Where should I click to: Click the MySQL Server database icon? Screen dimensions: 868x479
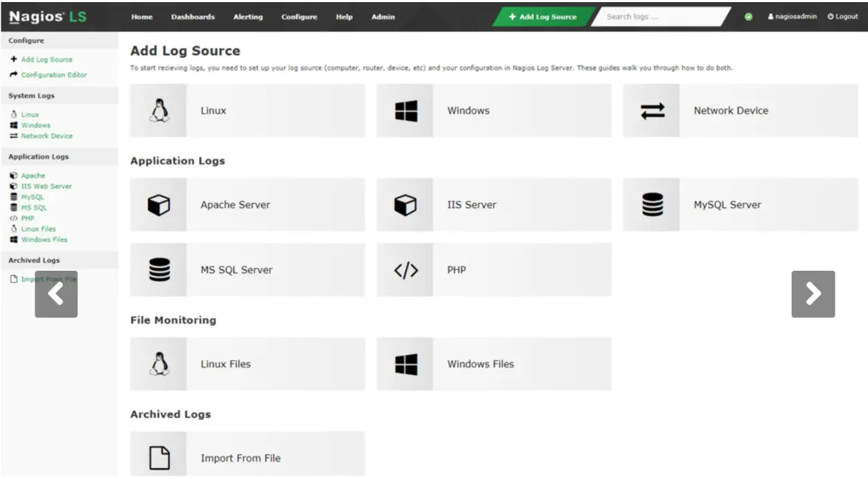pos(652,205)
